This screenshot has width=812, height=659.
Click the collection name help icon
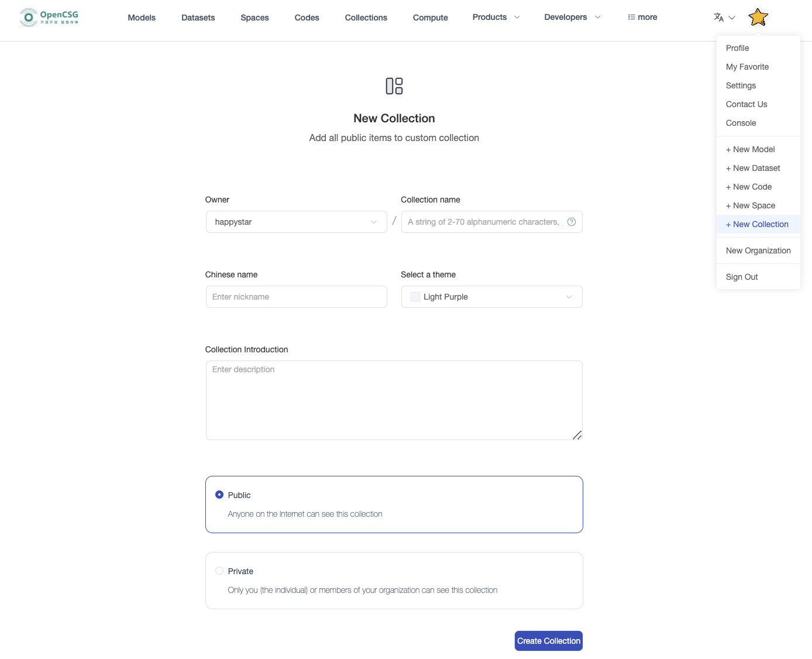(572, 222)
